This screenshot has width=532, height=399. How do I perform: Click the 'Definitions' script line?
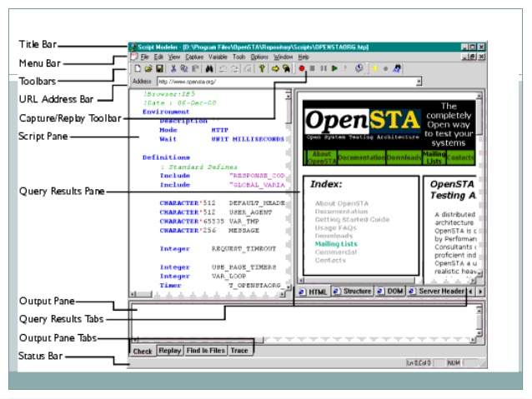point(166,157)
